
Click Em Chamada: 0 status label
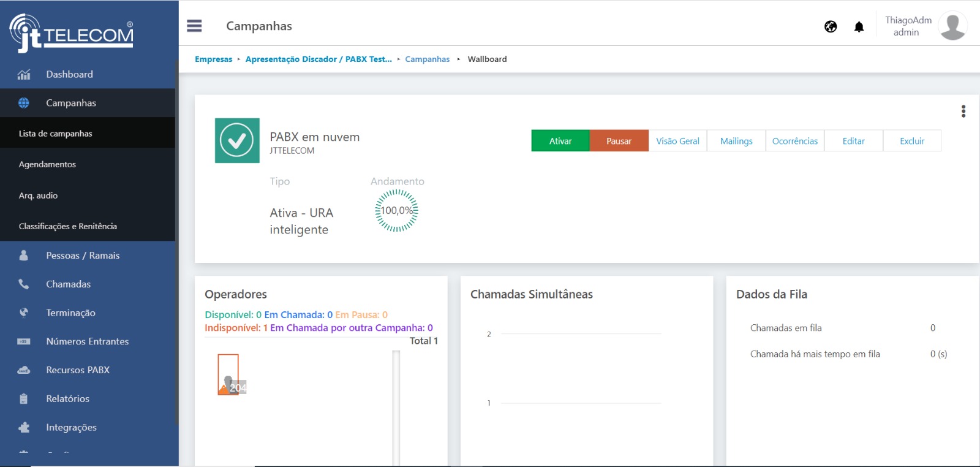tap(298, 314)
